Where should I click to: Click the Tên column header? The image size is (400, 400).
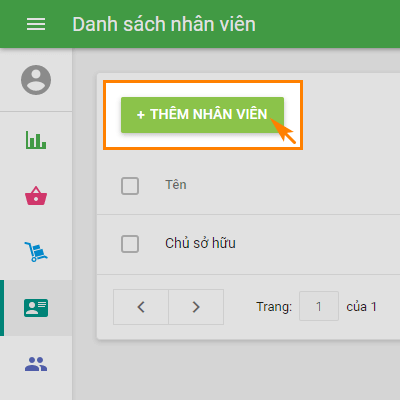pos(176,185)
